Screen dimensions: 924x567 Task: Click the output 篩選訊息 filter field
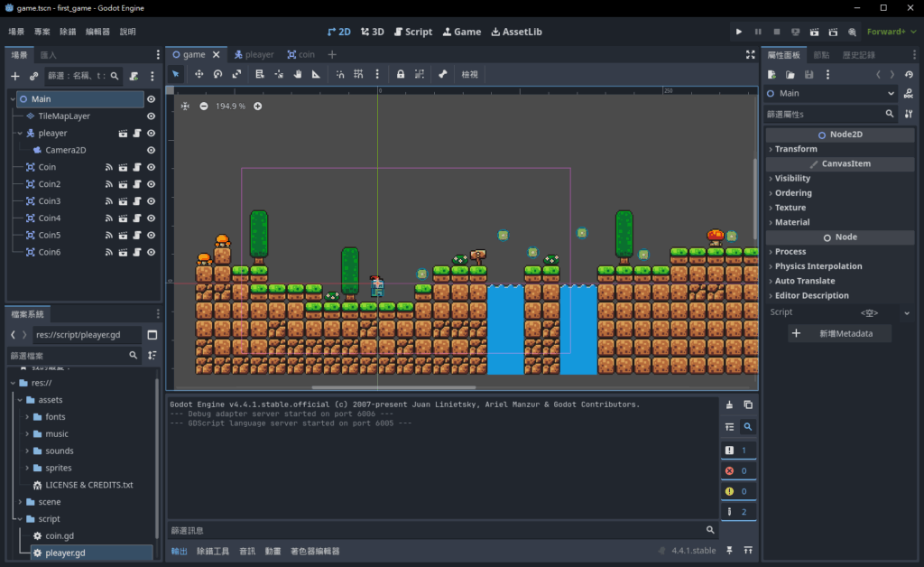click(442, 531)
